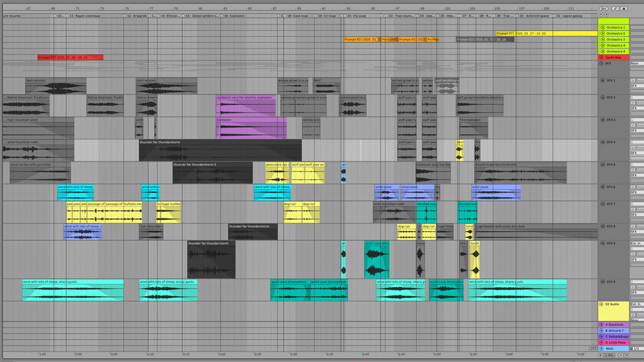Viewport: 644px width, 362px height.
Task: Click the W width button at bottom
Action: tap(626, 355)
